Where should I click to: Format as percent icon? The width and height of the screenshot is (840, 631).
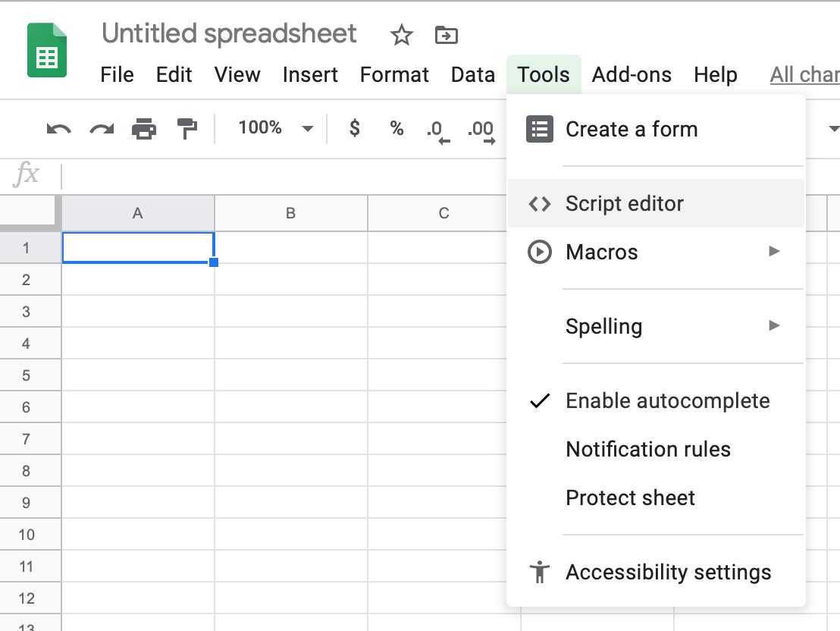coord(396,128)
